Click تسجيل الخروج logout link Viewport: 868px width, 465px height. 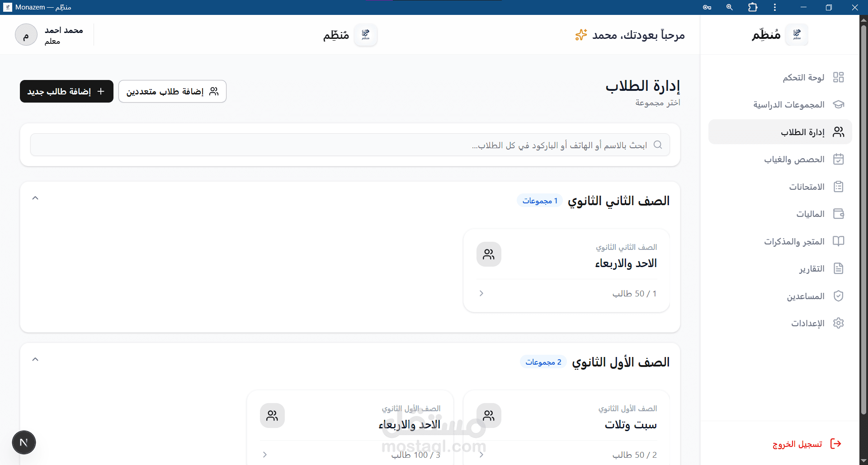(797, 444)
